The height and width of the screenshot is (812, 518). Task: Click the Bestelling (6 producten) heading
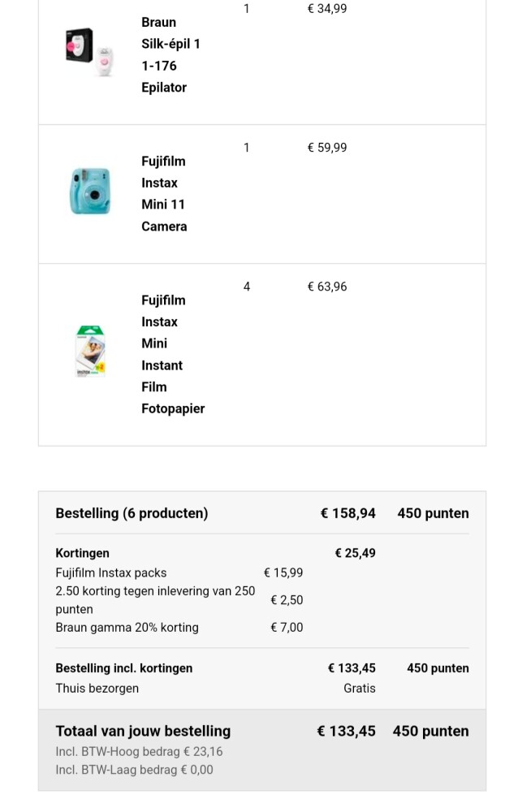tap(132, 513)
